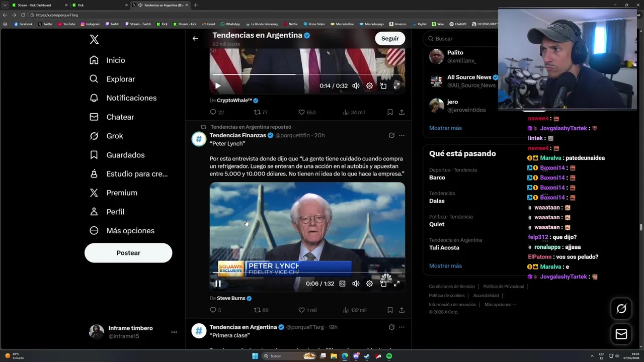
Task: Bookmark the Peter Lynch post
Action: (390, 310)
